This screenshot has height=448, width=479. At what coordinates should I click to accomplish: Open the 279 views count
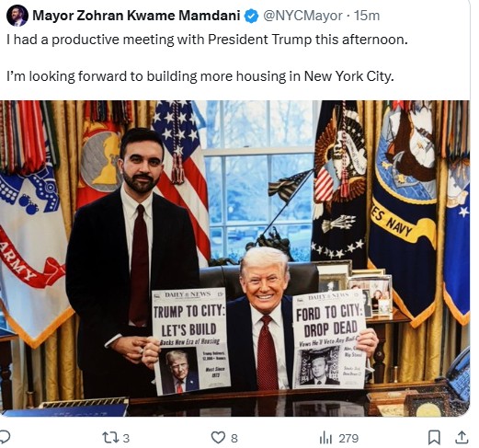pos(348,439)
